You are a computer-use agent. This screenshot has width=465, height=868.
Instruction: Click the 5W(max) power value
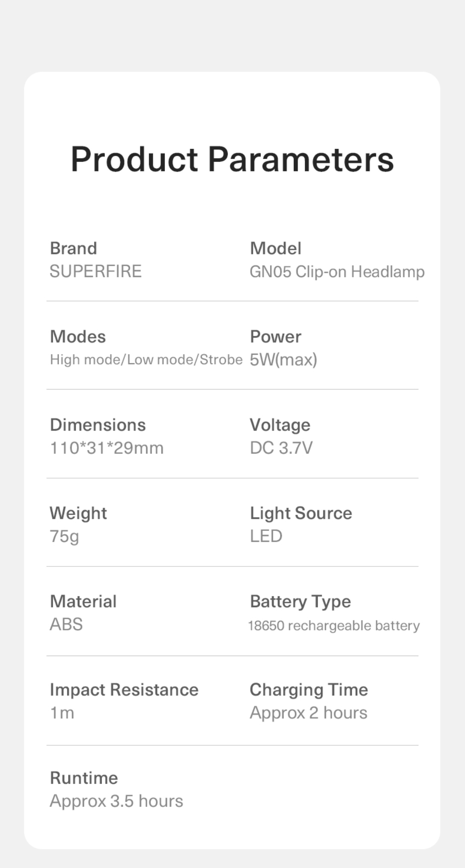[283, 360]
